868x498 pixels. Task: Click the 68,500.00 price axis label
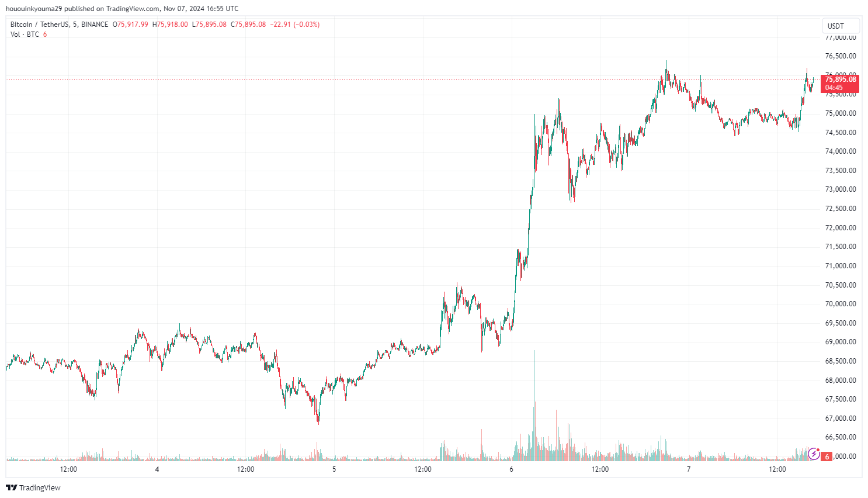pos(841,361)
